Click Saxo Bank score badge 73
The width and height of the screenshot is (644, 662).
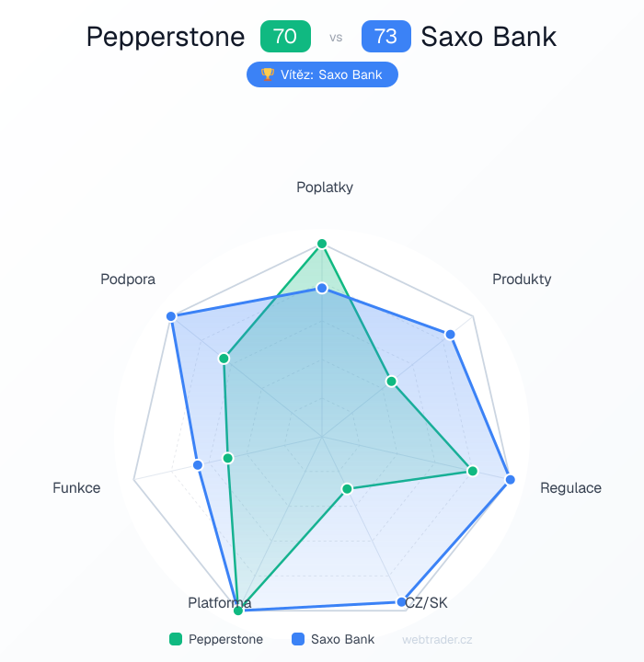point(386,37)
